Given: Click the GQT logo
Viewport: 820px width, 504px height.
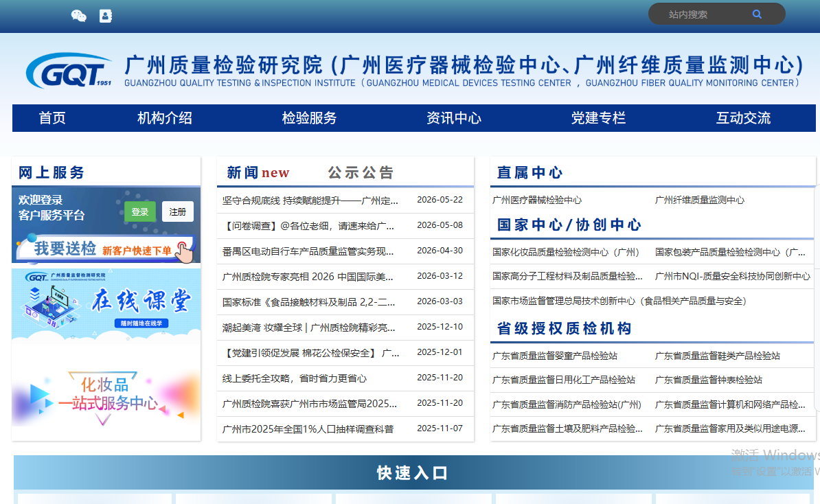Looking at the screenshot, I should (x=69, y=71).
